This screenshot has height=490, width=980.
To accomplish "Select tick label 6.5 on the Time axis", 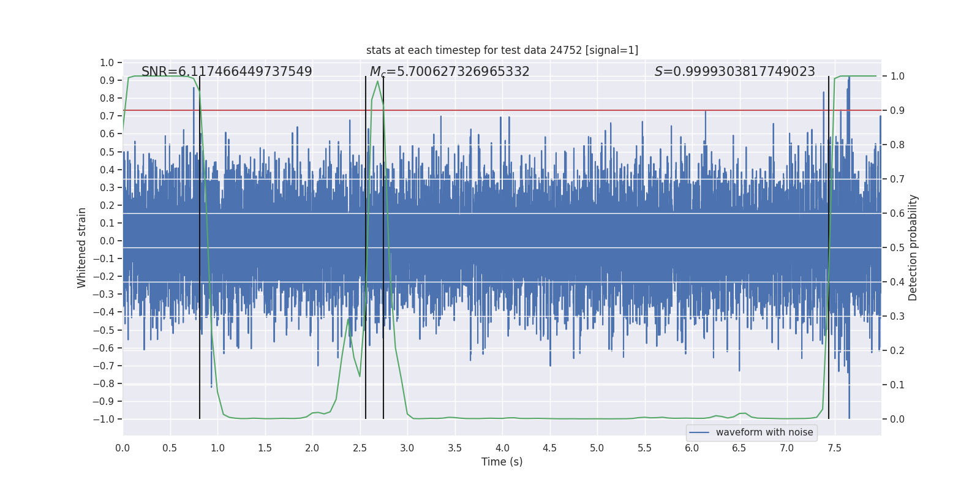I will pyautogui.click(x=739, y=448).
